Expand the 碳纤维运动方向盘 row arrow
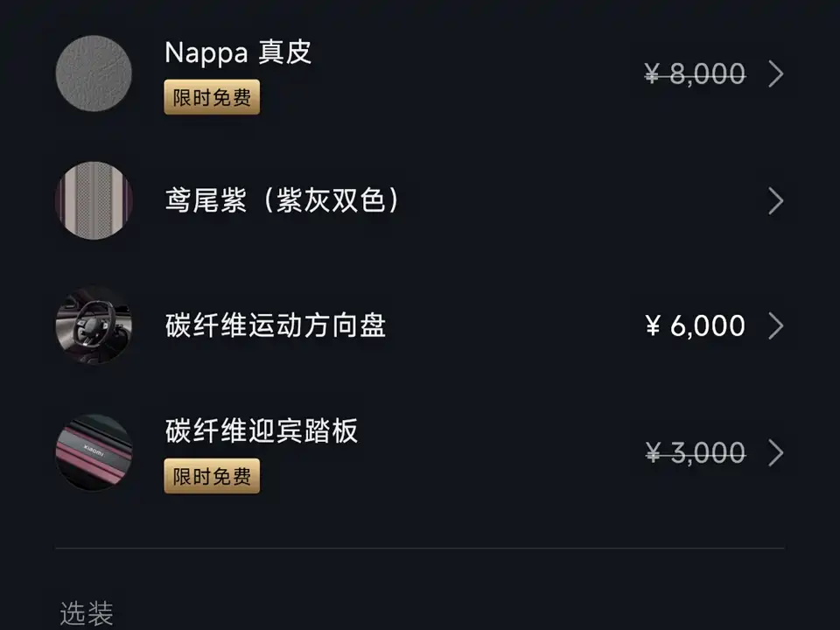 [x=775, y=326]
